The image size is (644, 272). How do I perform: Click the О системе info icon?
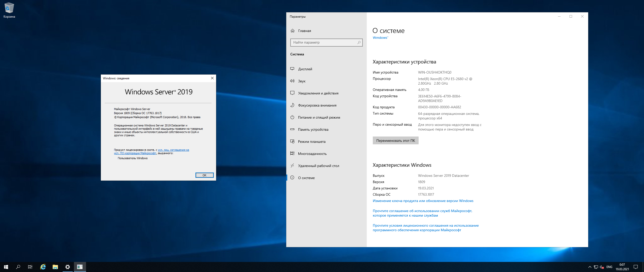[292, 178]
